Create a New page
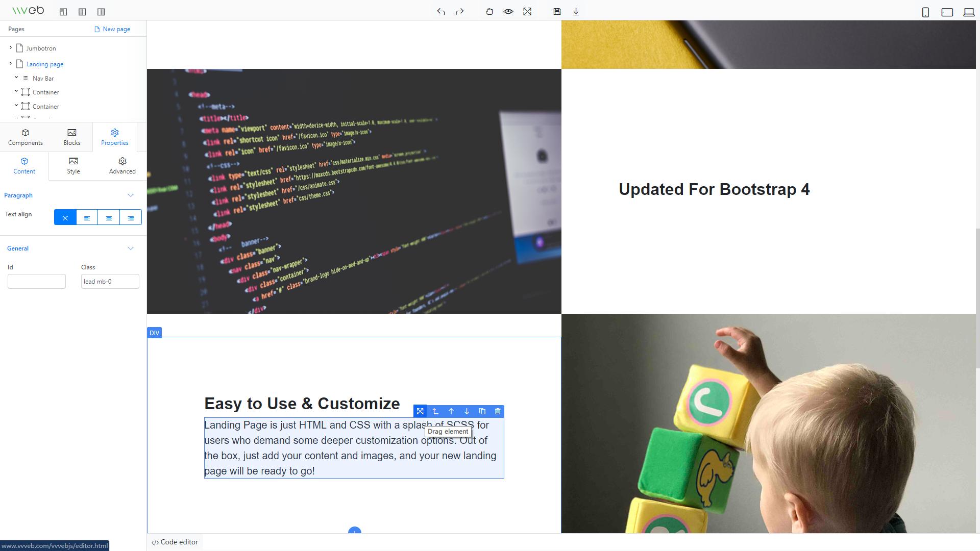The width and height of the screenshot is (980, 551). (113, 29)
